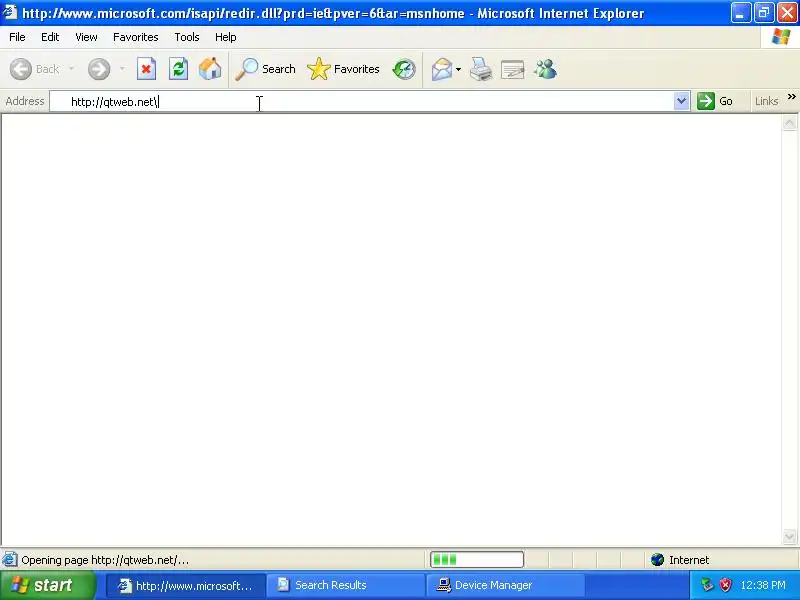Viewport: 800px width, 600px height.
Task: Expand the address bar dropdown list
Action: (681, 101)
